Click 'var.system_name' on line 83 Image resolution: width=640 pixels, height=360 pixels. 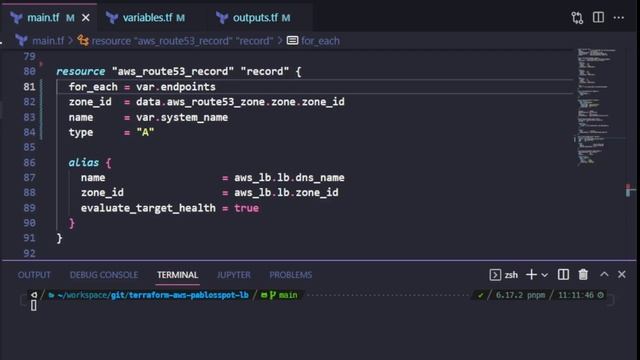(182, 118)
